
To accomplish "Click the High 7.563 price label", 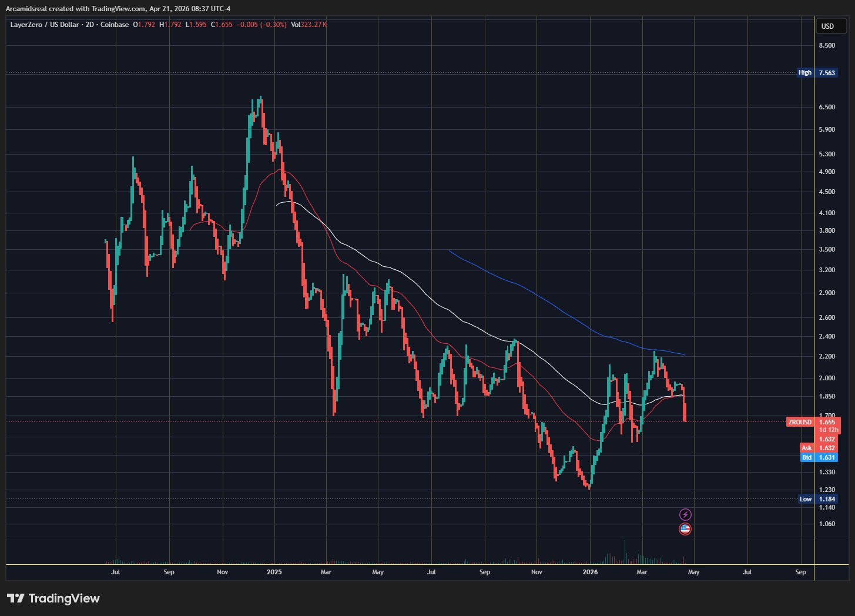I will [x=817, y=73].
